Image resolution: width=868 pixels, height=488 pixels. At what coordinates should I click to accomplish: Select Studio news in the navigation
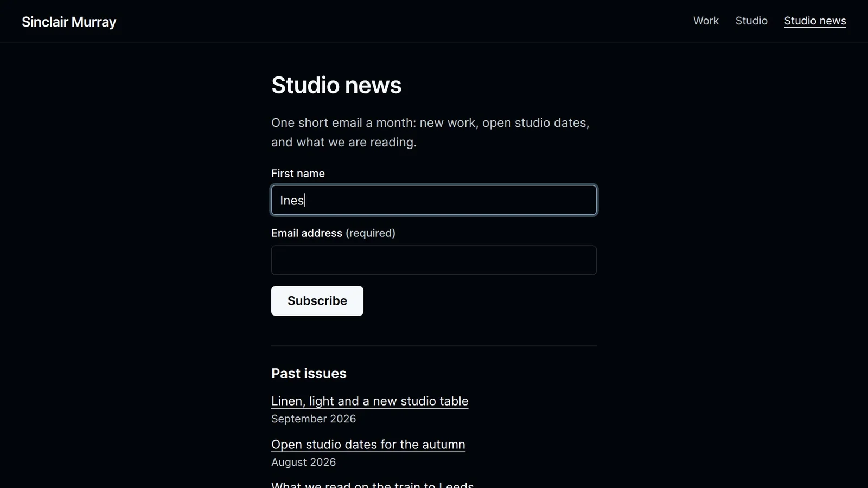point(815,21)
